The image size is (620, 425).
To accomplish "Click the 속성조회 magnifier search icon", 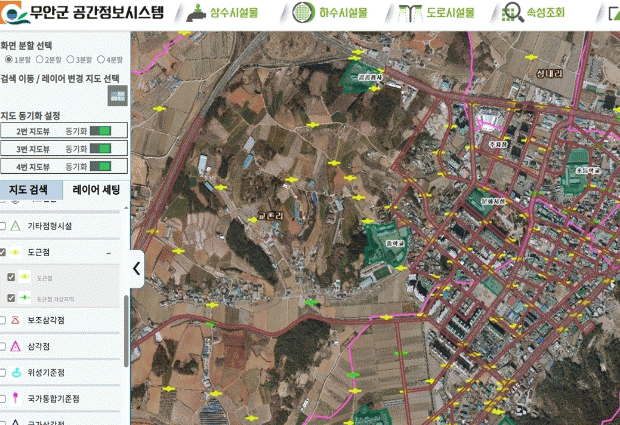I will [x=513, y=14].
